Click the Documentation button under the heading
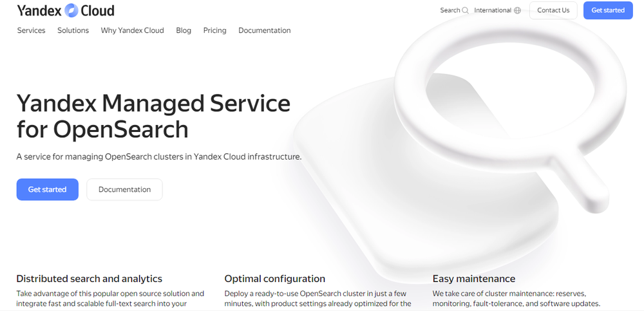Screen dimensions: 644x311 click(124, 189)
